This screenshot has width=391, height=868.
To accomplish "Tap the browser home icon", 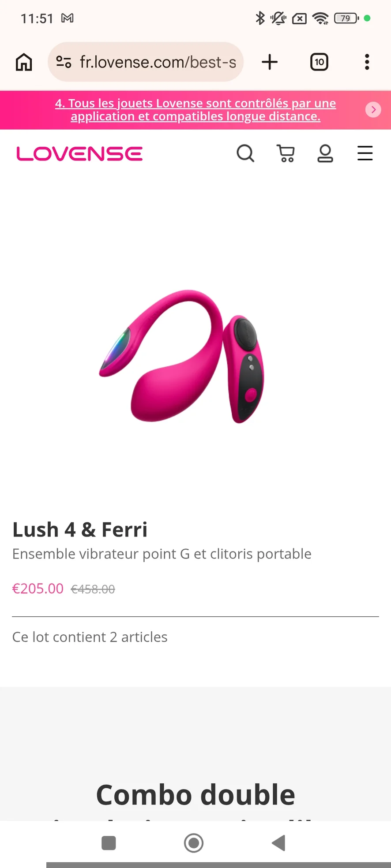I will click(x=24, y=62).
